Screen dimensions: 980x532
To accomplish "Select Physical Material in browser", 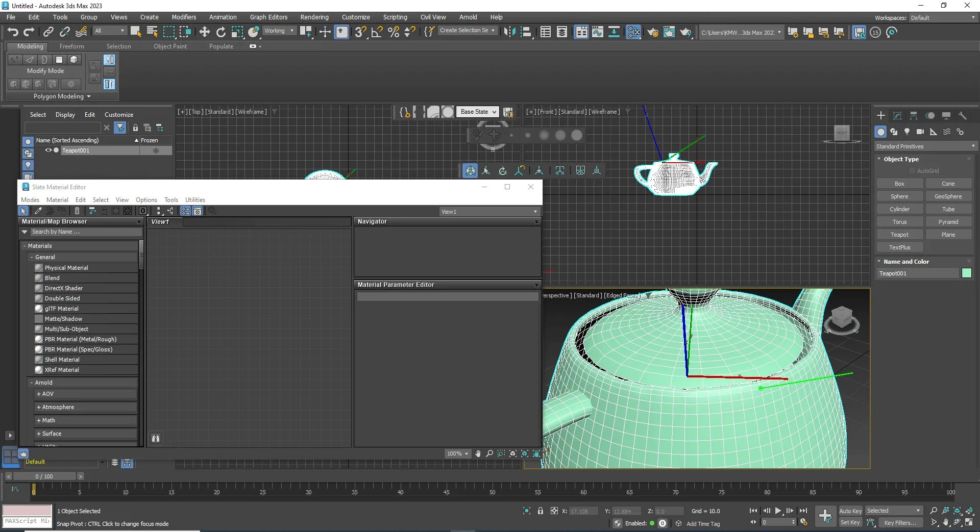I will tap(66, 268).
